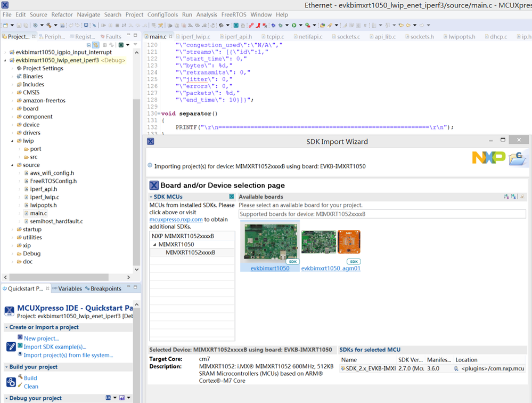
Task: Click the green X icon in Project Explorer toolbar
Action: (x=121, y=45)
